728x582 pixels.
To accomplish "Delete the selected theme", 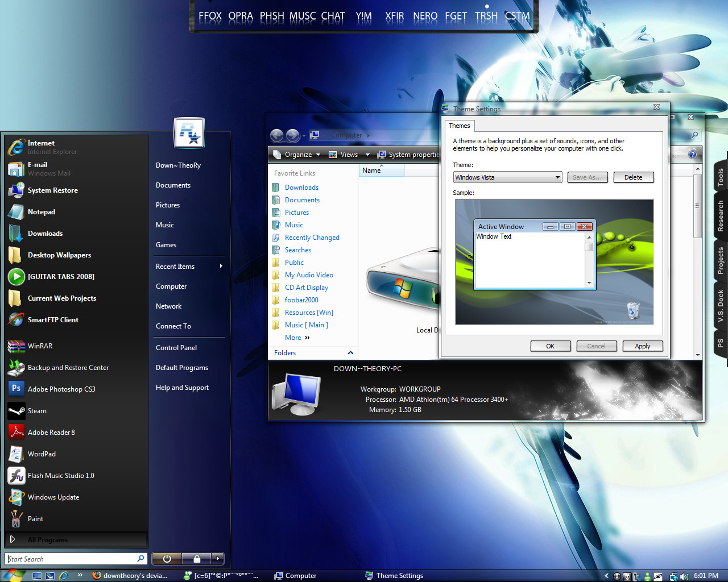I will (x=634, y=177).
